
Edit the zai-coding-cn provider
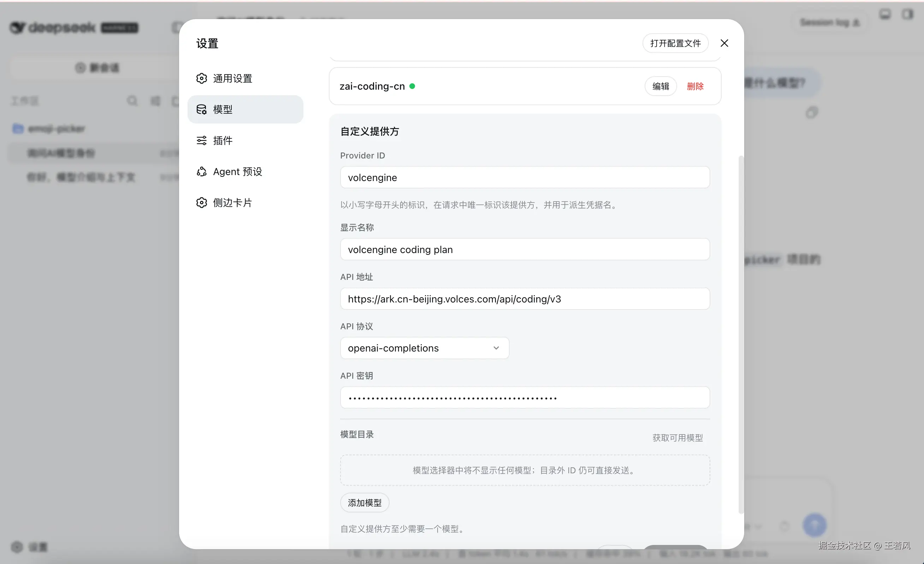(661, 86)
